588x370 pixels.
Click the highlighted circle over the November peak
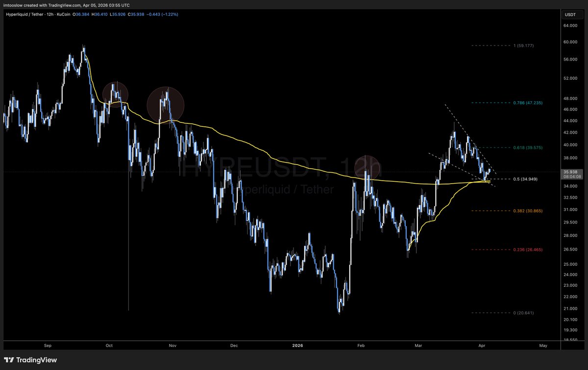click(166, 105)
